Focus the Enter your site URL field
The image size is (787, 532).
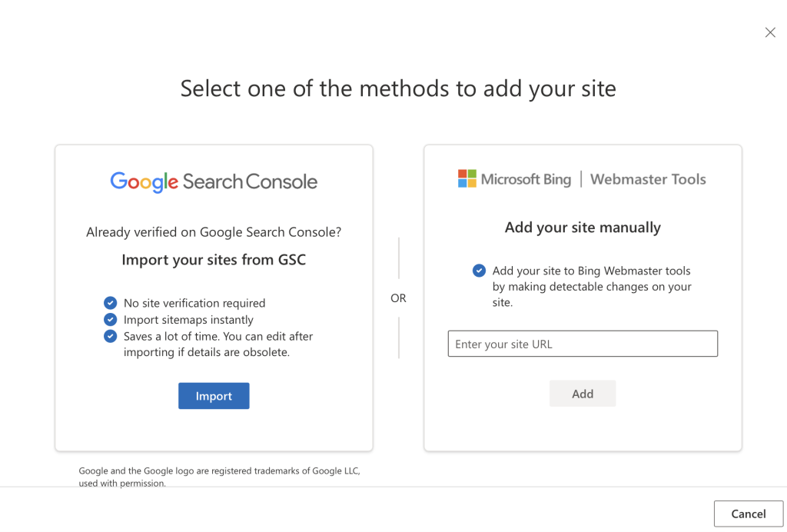click(x=583, y=344)
